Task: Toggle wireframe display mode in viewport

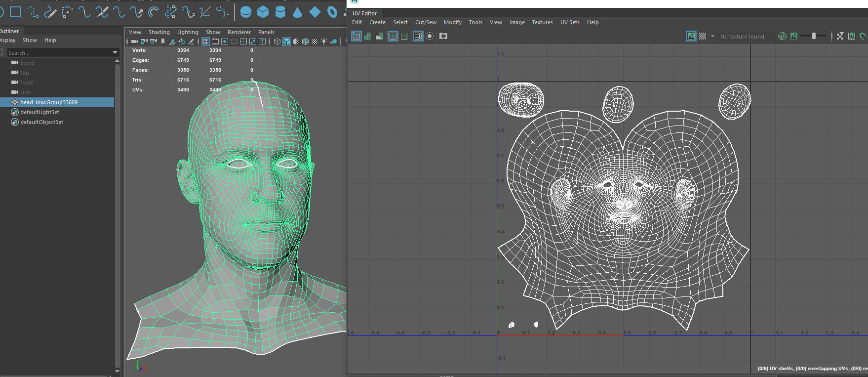Action: pyautogui.click(x=277, y=42)
